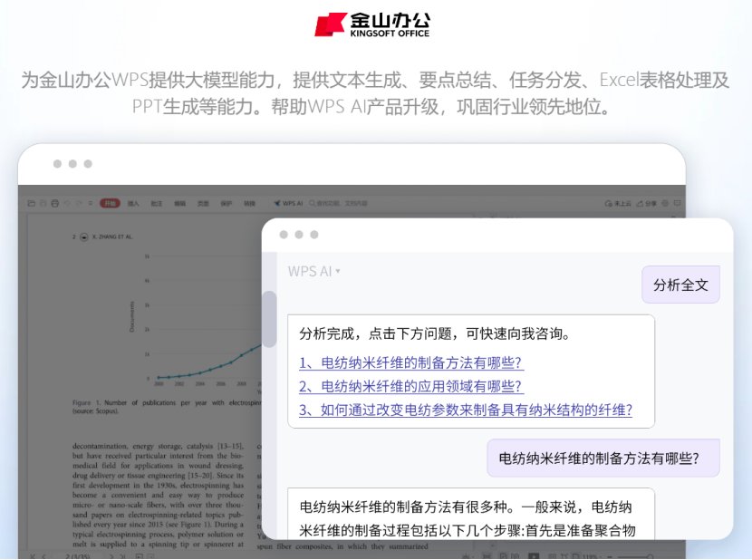Viewport: 752px width, 560px height.
Task: Click link 2、电纺纳米纤维的应用领域有哪些?
Action: [410, 386]
